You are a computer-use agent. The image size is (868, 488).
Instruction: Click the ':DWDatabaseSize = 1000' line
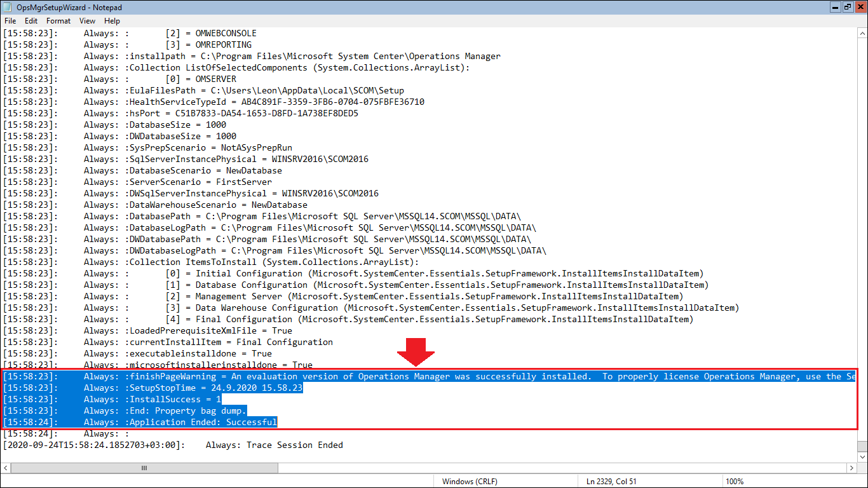click(119, 136)
